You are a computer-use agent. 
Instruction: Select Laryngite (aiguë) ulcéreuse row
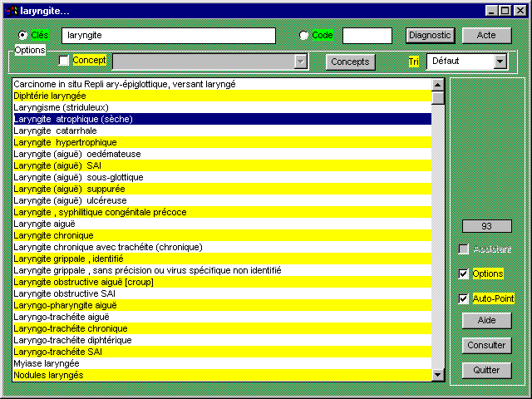click(x=222, y=200)
